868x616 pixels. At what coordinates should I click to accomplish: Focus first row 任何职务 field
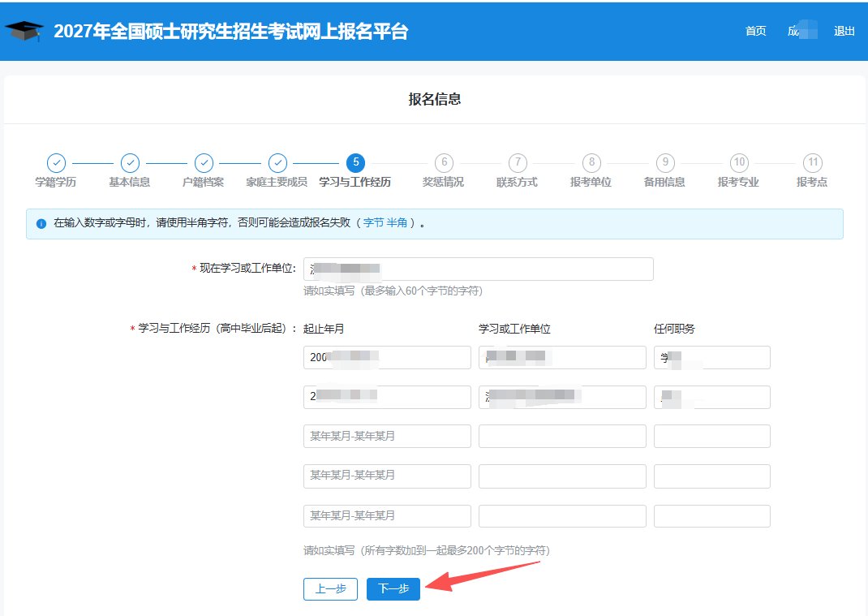tap(712, 357)
